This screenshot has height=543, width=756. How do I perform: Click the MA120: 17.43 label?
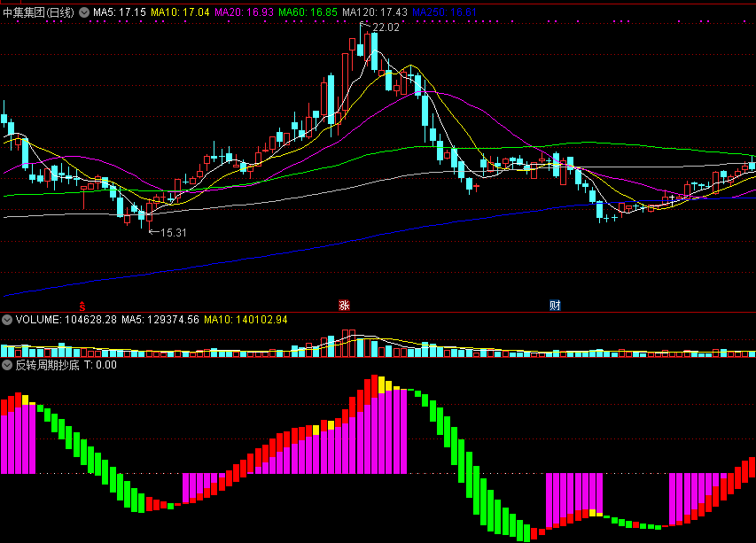point(375,12)
